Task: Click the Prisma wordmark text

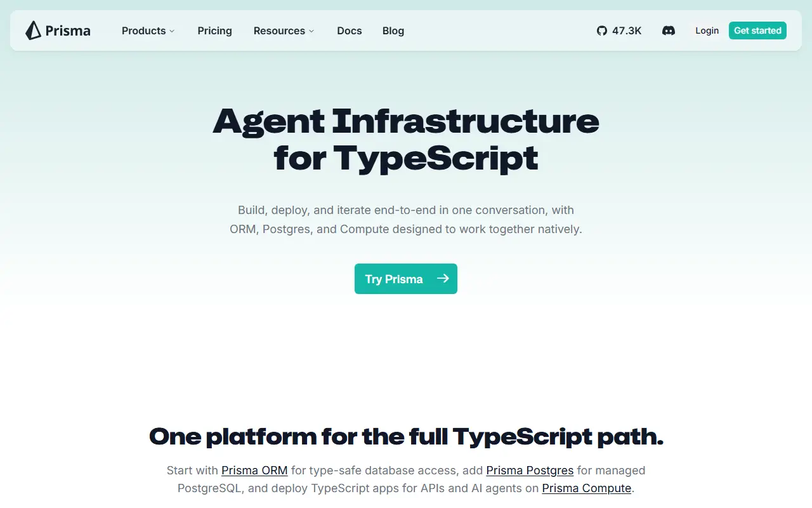Action: pyautogui.click(x=68, y=30)
